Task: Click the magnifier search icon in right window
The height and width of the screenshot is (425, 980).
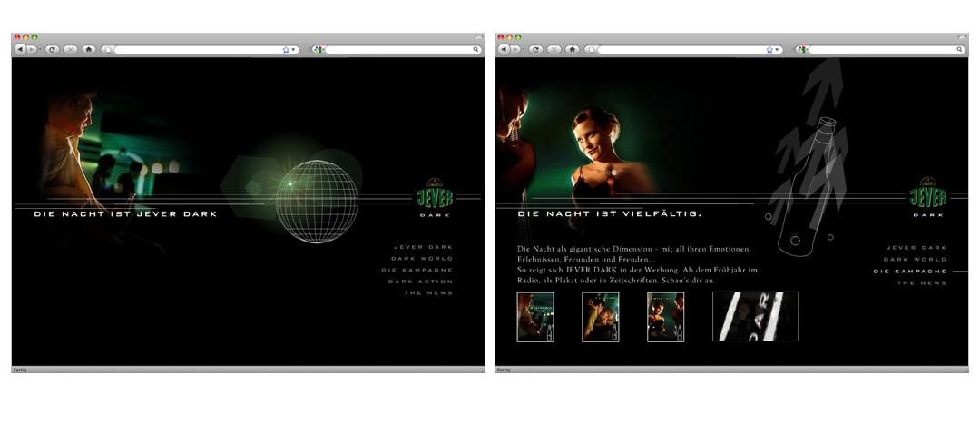Action: [x=959, y=49]
